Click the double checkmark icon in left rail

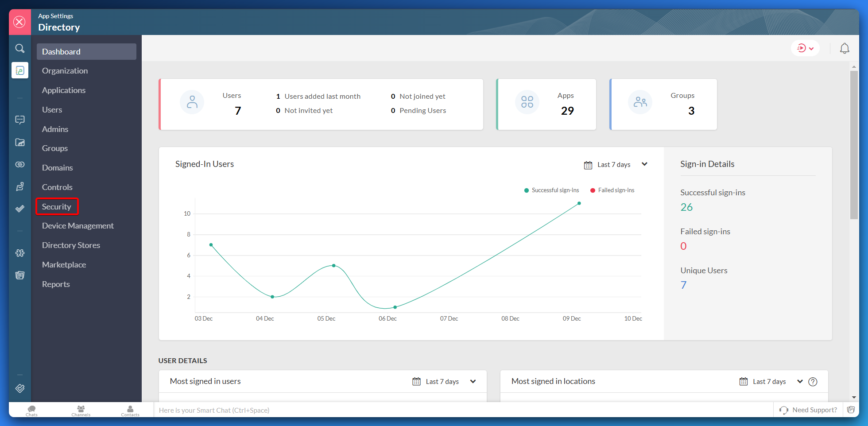20,209
